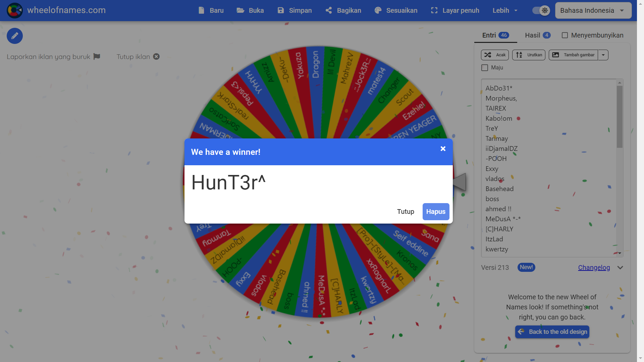
Task: Click the Acak shuffle entries icon
Action: 488,55
